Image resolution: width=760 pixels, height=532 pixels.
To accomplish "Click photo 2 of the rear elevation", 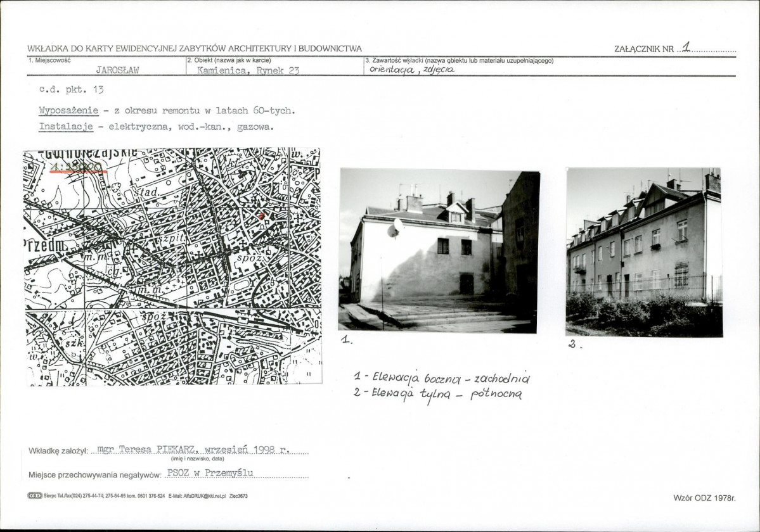I will (x=644, y=252).
